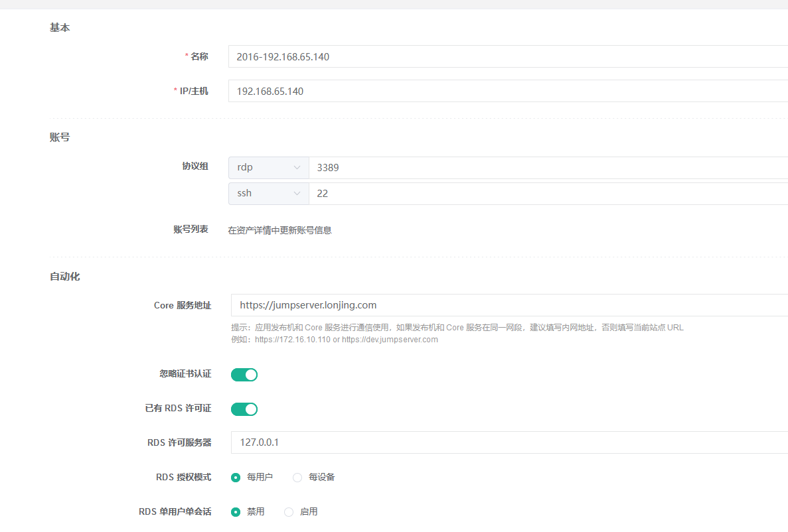The height and width of the screenshot is (532, 788).
Task: Click the IP/主机 address field
Action: 398,91
